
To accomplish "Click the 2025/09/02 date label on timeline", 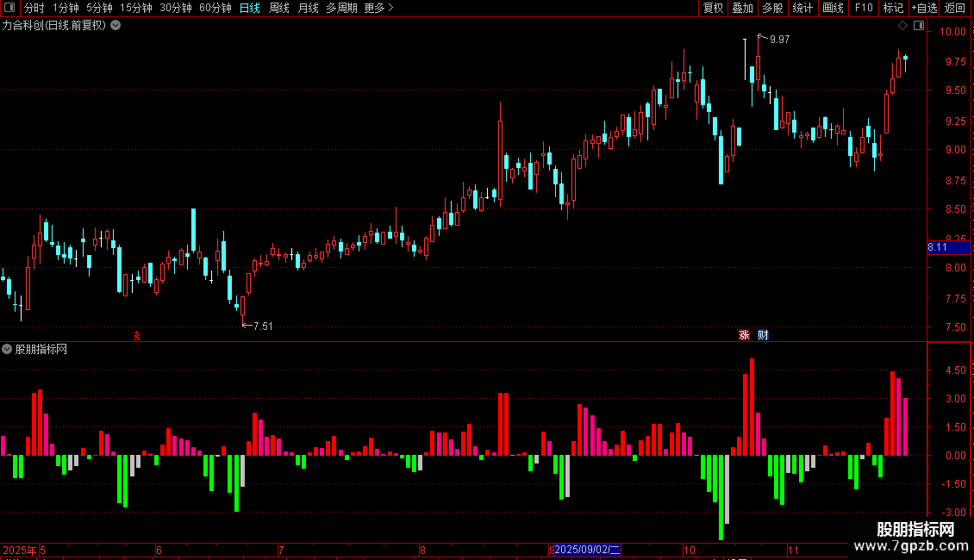I will [587, 550].
